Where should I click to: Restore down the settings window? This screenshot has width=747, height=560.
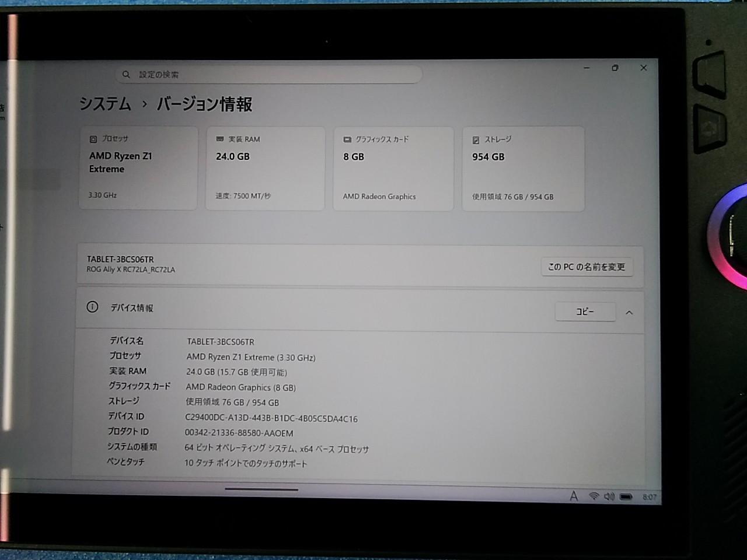point(615,68)
